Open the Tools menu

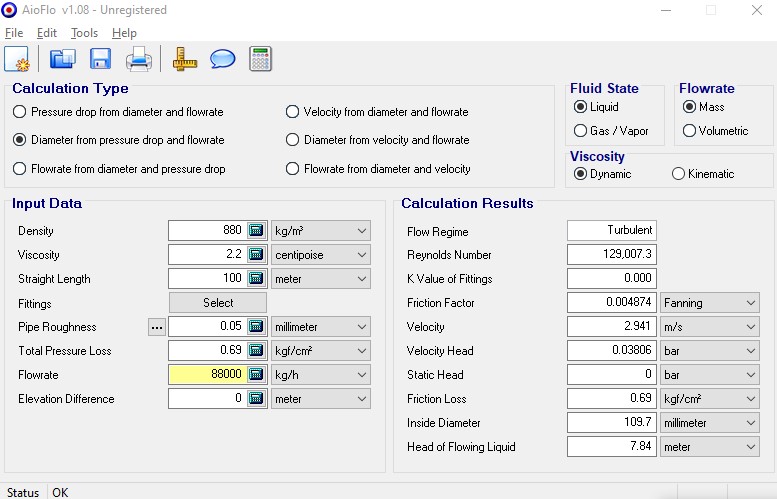point(84,33)
